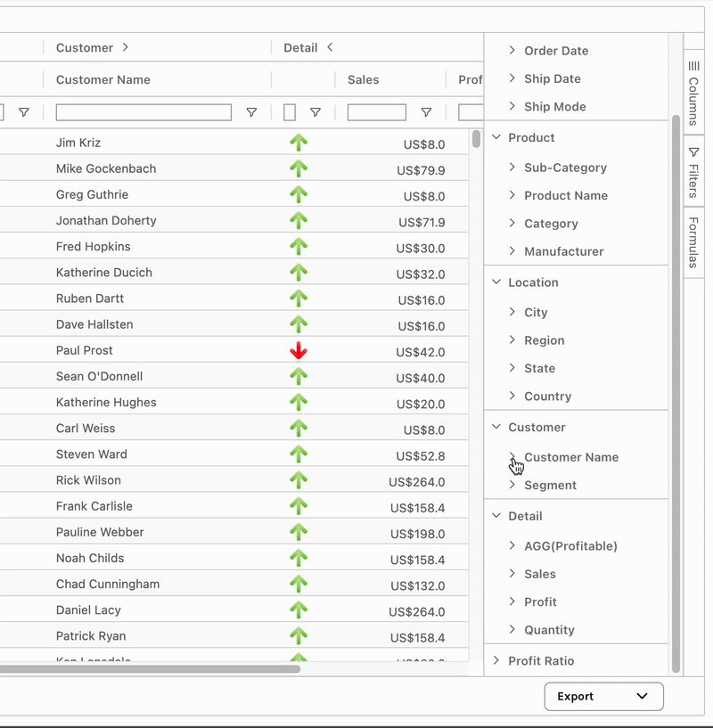Click the filter icon at far left of filter row
Screen dimensions: 713x728
[x=24, y=112]
